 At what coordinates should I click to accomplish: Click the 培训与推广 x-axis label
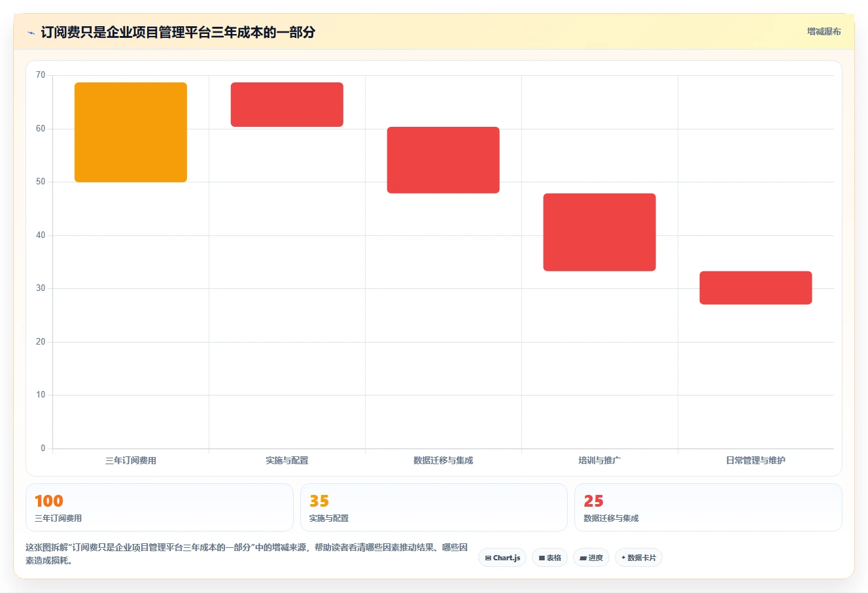click(x=600, y=460)
